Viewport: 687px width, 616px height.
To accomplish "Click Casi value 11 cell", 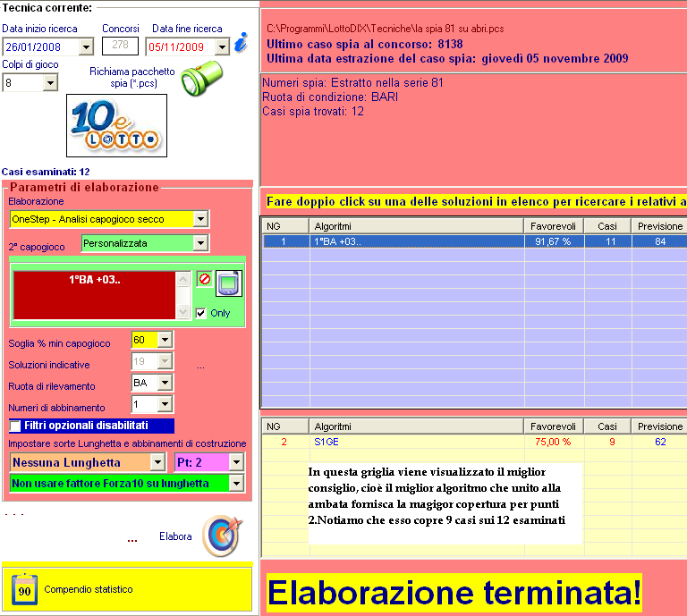I will 610,241.
